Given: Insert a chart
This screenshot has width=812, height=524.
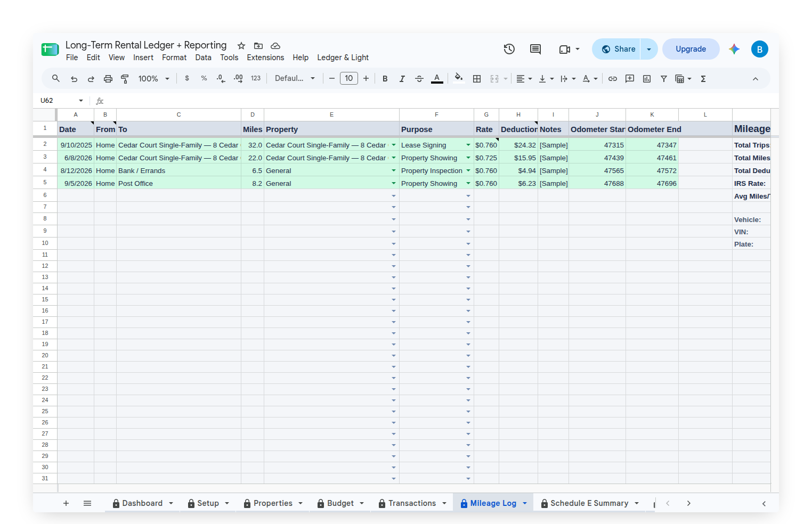Looking at the screenshot, I should [x=647, y=79].
